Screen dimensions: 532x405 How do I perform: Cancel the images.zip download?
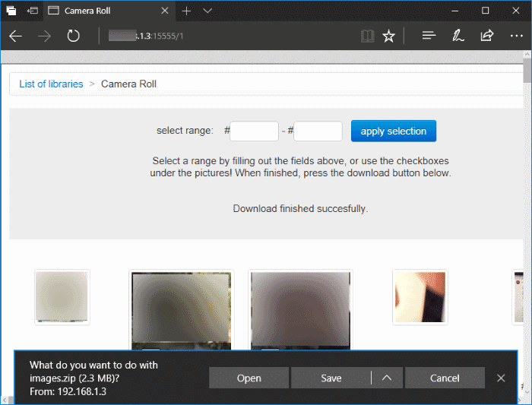tap(445, 378)
